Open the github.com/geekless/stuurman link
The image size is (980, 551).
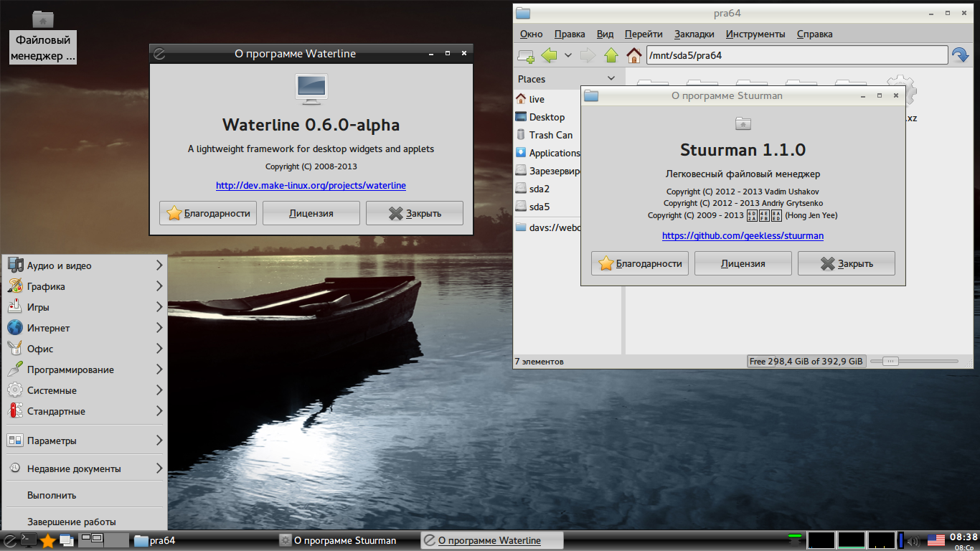[743, 235]
